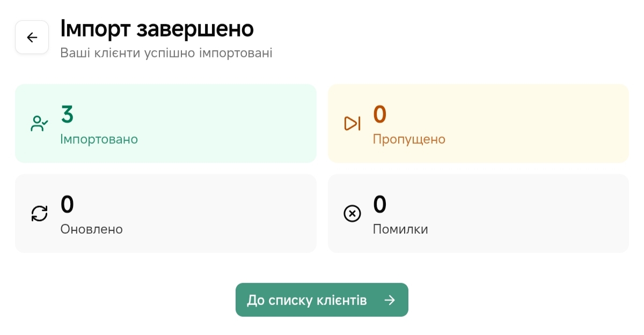Viewport: 644px width, 335px height.
Task: Click the "Імпортовано" label
Action: [x=99, y=139]
